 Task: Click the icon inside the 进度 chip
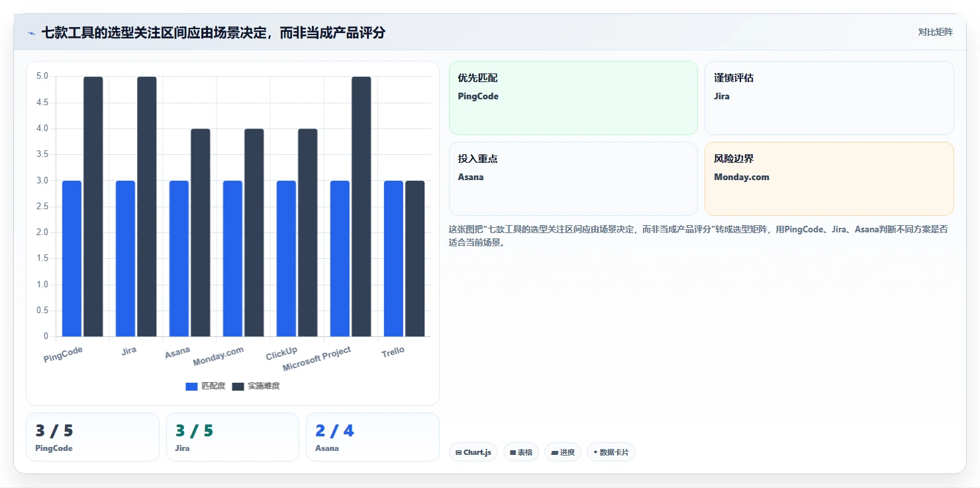pyautogui.click(x=554, y=452)
